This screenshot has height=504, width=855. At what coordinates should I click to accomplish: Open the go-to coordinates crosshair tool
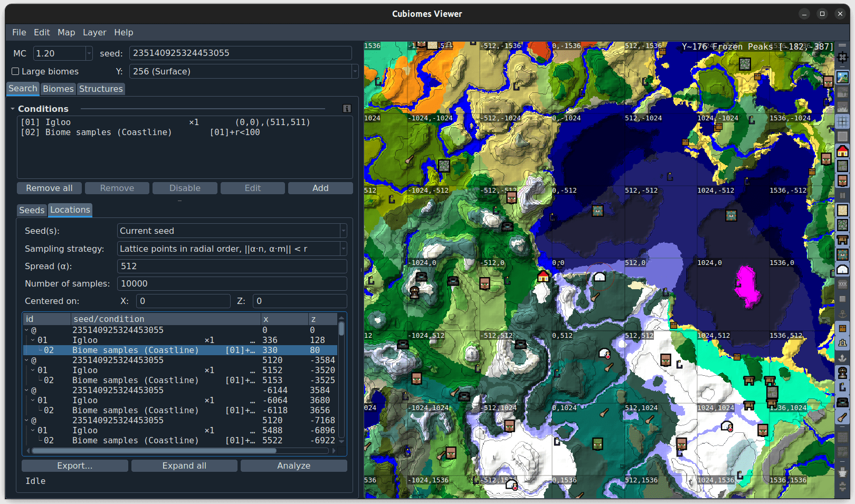click(842, 57)
